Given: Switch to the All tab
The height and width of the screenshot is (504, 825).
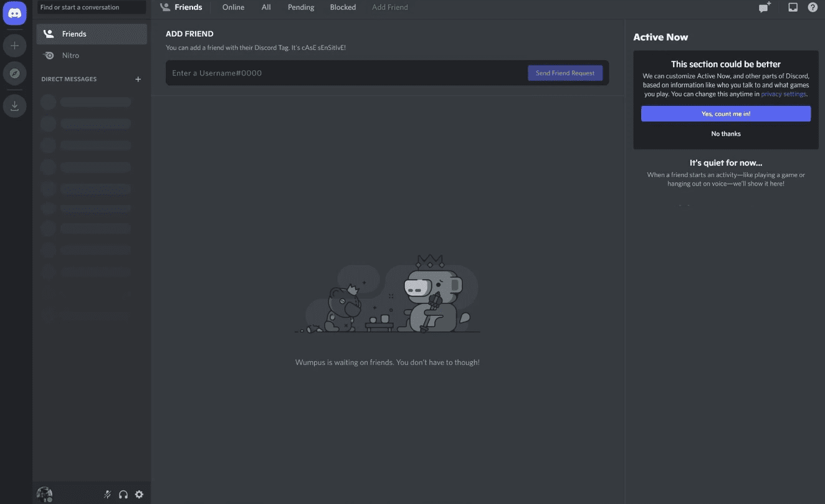Looking at the screenshot, I should (266, 7).
